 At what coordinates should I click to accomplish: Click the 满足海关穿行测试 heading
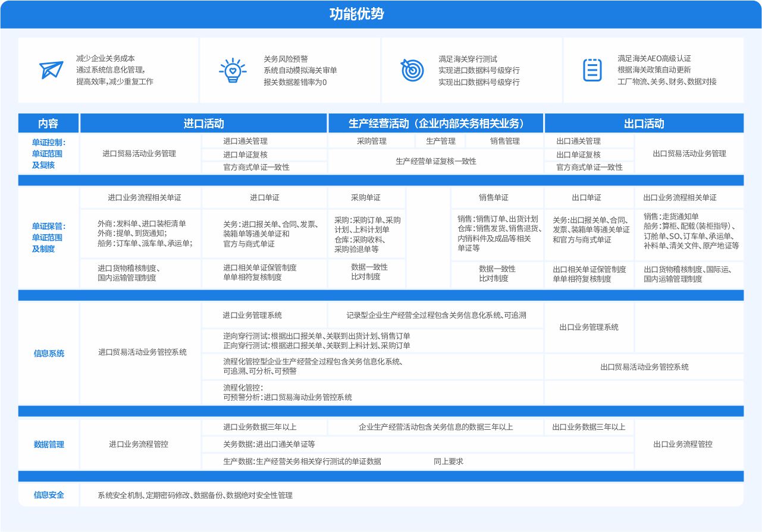click(x=468, y=58)
